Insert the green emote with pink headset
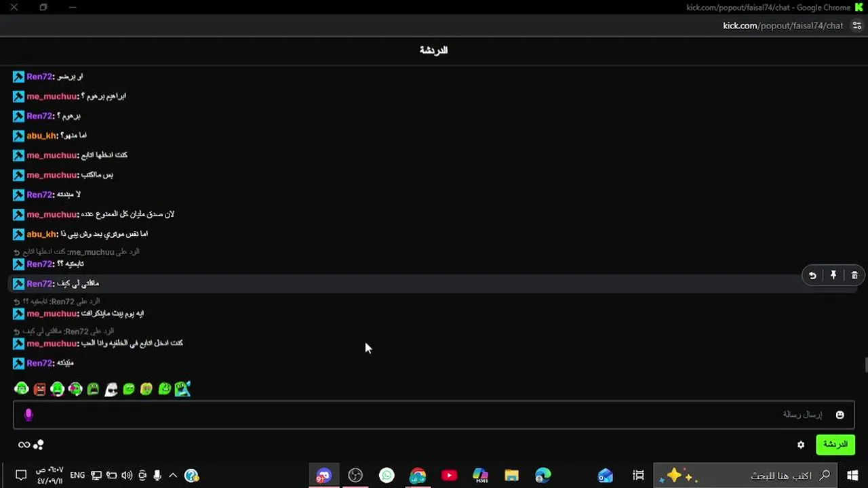The image size is (868, 488). [x=75, y=389]
